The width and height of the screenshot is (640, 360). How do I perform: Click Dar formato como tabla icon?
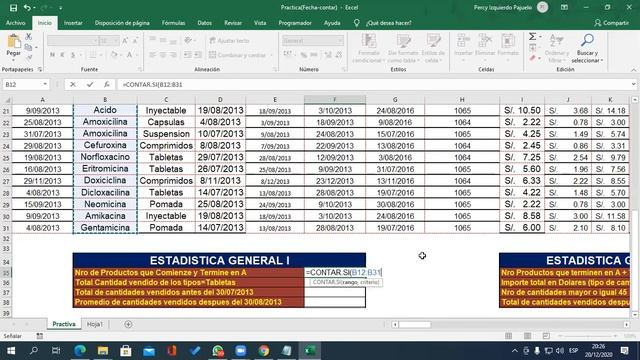click(x=404, y=41)
